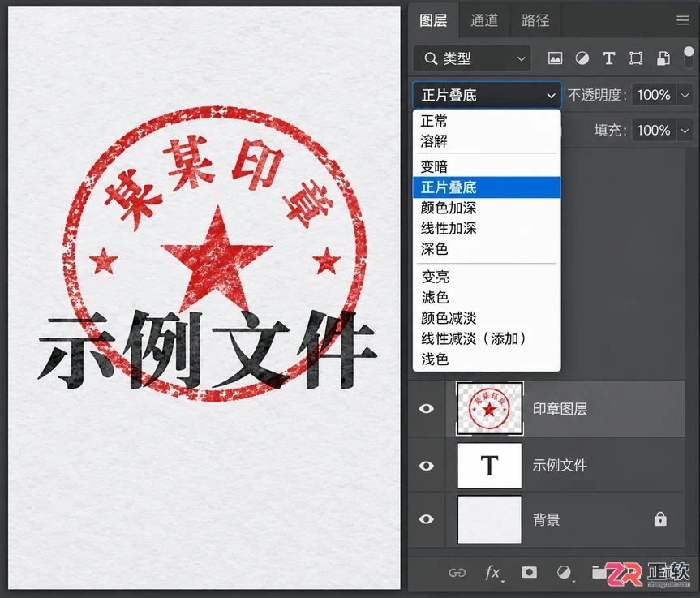Image resolution: width=700 pixels, height=598 pixels.
Task: Hide the 背景 layer
Action: coord(427,519)
